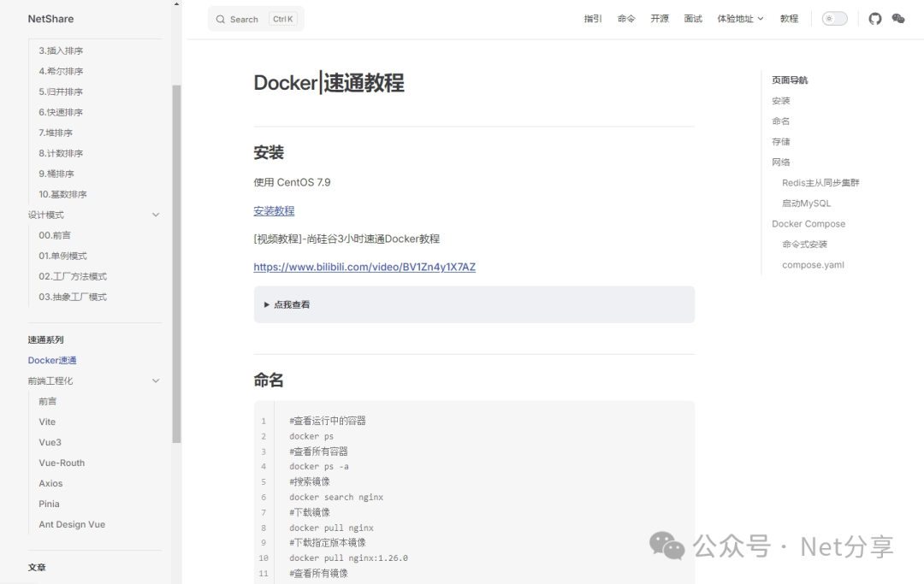Jump to 安装 in page navigation
Image resolution: width=924 pixels, height=584 pixels.
click(x=781, y=101)
